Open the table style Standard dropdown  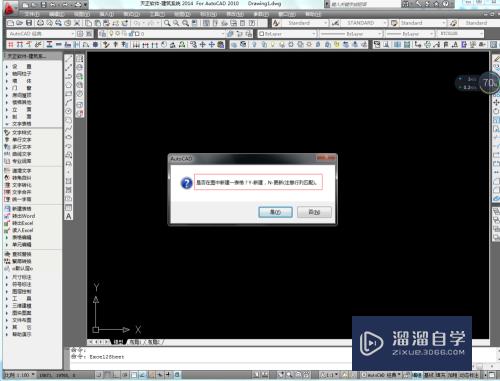[x=423, y=23]
